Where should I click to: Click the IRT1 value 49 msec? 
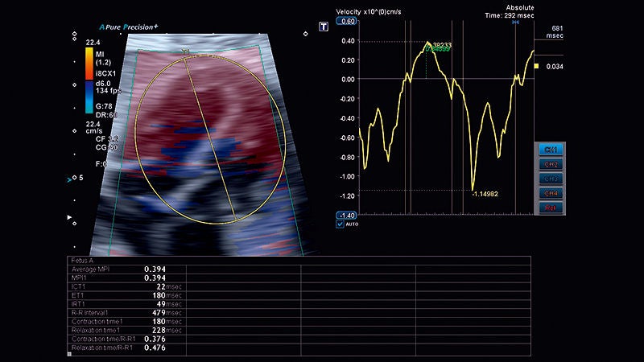tap(169, 304)
